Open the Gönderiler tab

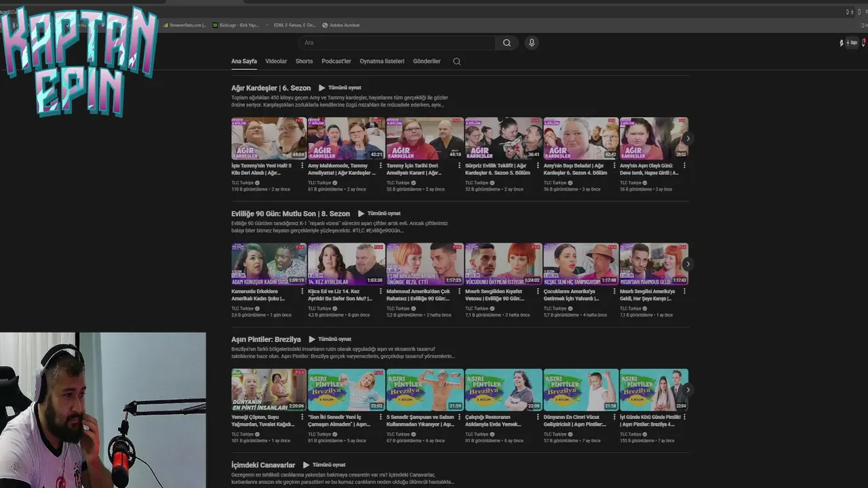(x=427, y=61)
